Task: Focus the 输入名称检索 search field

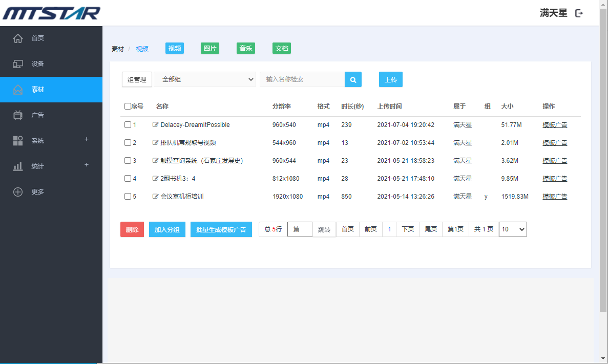Action: tap(302, 79)
